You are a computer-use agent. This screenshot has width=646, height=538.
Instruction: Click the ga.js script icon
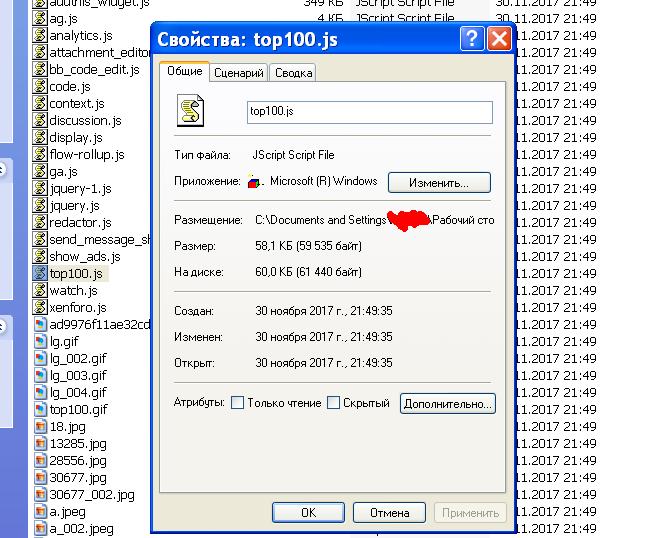pyautogui.click(x=40, y=171)
